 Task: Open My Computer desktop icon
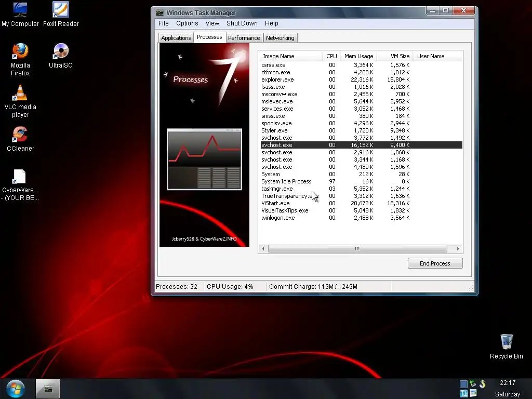tap(20, 14)
